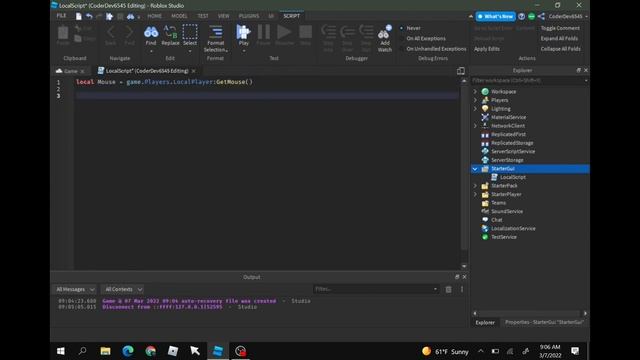
Task: Expand the StarterPlayer tree node
Action: point(475,194)
